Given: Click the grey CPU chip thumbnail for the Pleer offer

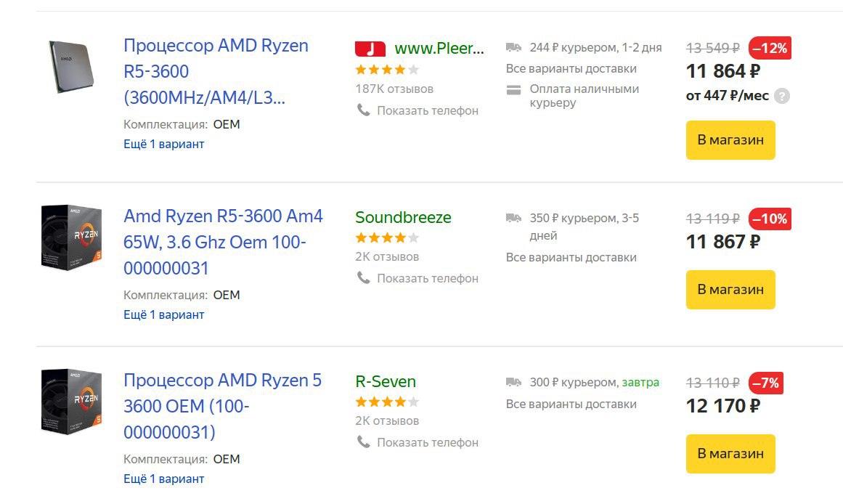Looking at the screenshot, I should [x=72, y=68].
